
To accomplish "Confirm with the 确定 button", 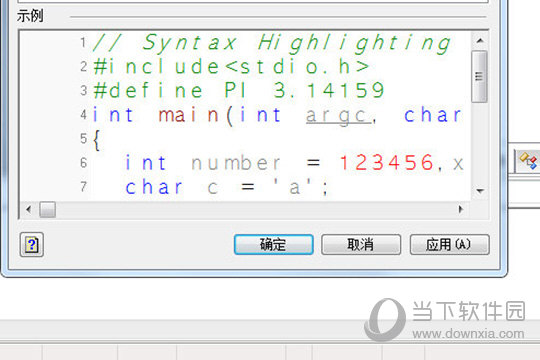I will pyautogui.click(x=273, y=245).
